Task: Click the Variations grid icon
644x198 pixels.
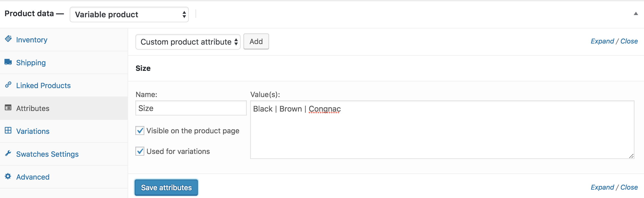Action: click(x=8, y=130)
